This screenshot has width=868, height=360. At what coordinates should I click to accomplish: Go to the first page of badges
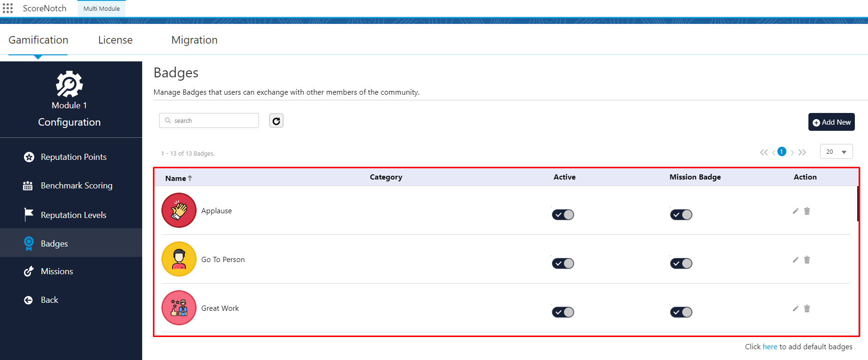pyautogui.click(x=764, y=152)
